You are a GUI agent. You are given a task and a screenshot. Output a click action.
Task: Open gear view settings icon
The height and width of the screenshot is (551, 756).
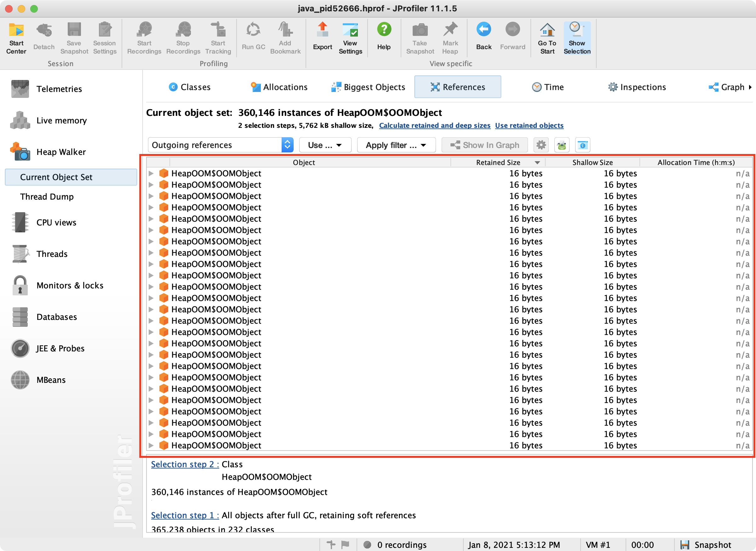coord(541,145)
